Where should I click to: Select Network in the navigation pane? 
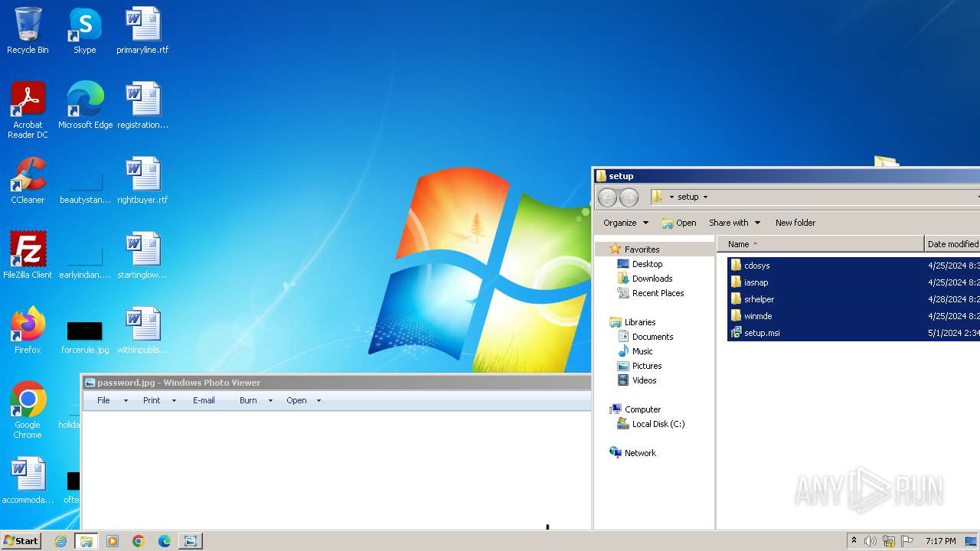point(640,453)
